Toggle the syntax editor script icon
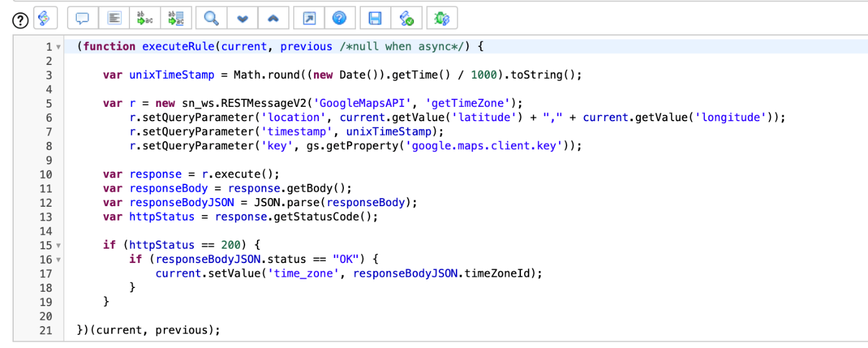 point(46,19)
